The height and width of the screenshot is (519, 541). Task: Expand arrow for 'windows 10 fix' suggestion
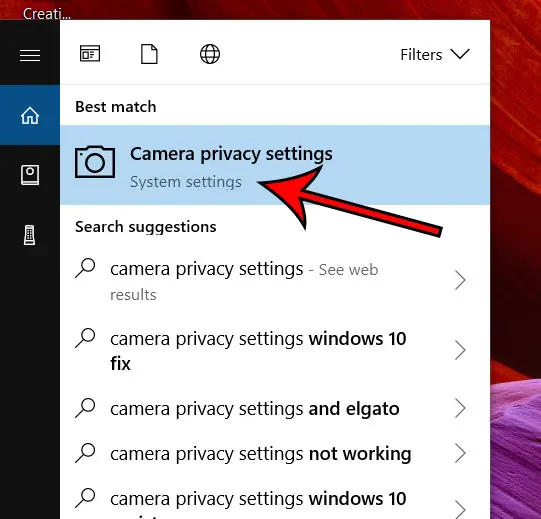(x=460, y=350)
